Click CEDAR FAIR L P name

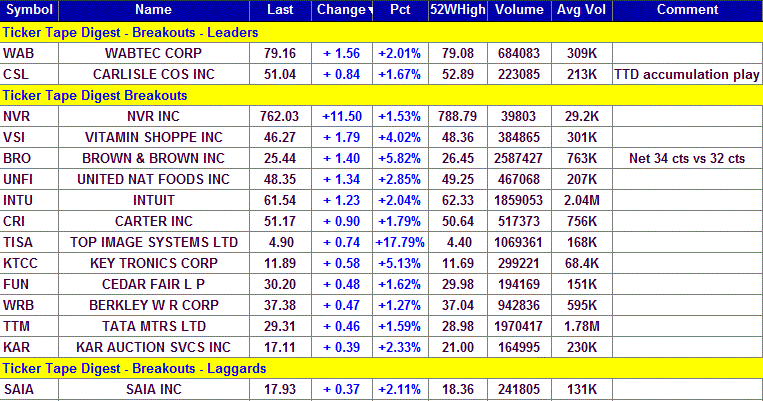click(x=154, y=284)
